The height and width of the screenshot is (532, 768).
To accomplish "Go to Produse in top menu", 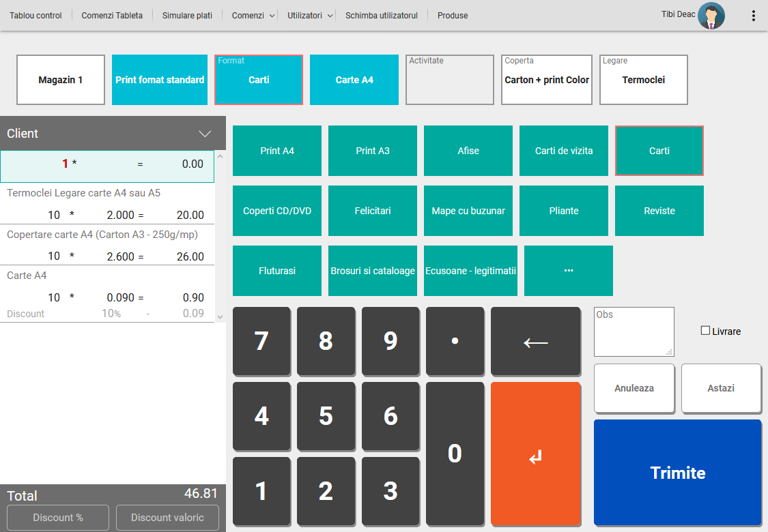I will pyautogui.click(x=453, y=16).
